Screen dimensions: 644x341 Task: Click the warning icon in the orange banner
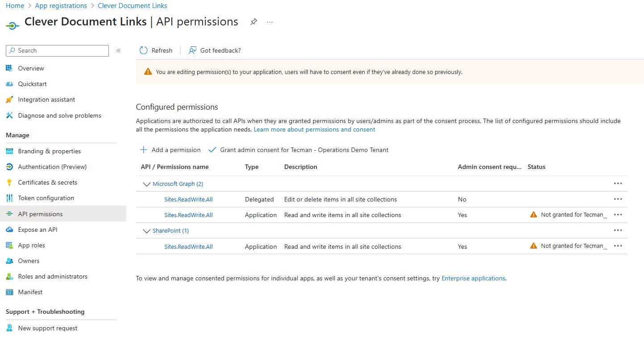148,72
